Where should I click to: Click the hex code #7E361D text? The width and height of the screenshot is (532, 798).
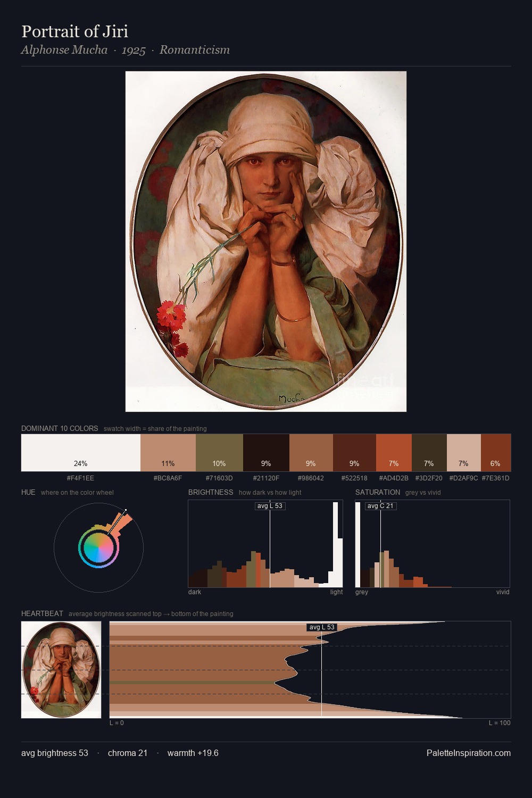coord(496,478)
